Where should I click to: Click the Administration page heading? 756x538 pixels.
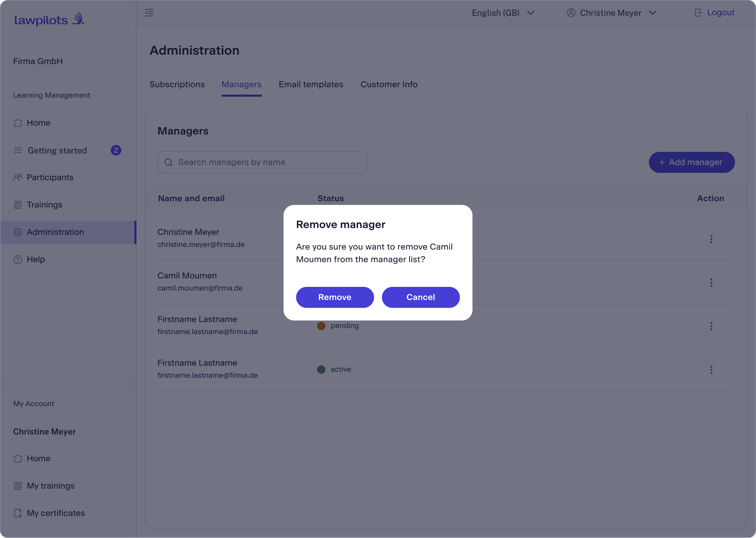[x=194, y=51]
